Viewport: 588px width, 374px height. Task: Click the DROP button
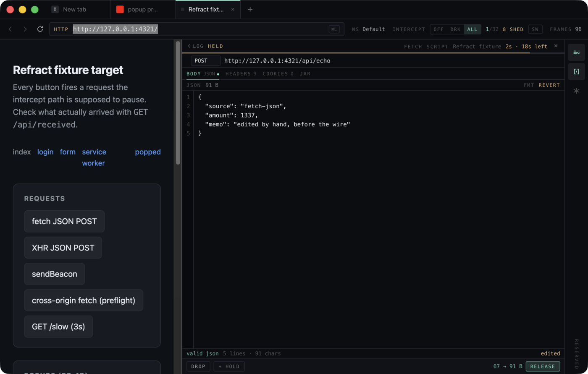click(198, 366)
